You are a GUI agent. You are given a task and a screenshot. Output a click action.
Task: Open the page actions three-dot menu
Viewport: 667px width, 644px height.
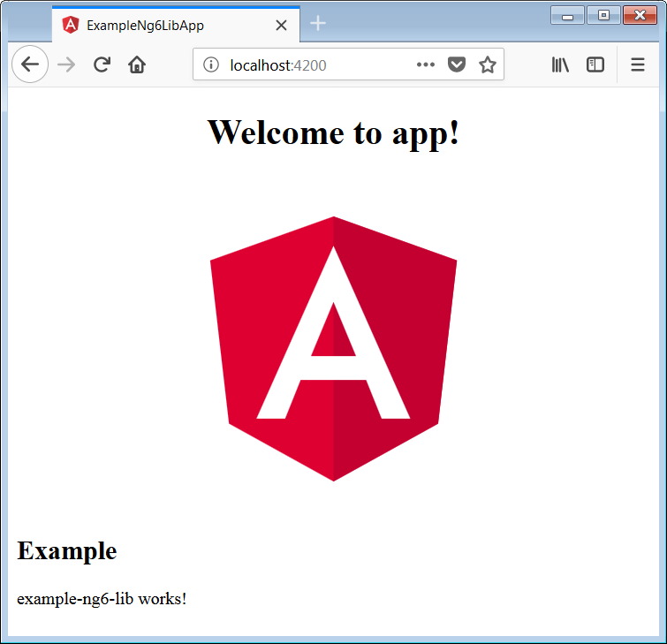[425, 64]
